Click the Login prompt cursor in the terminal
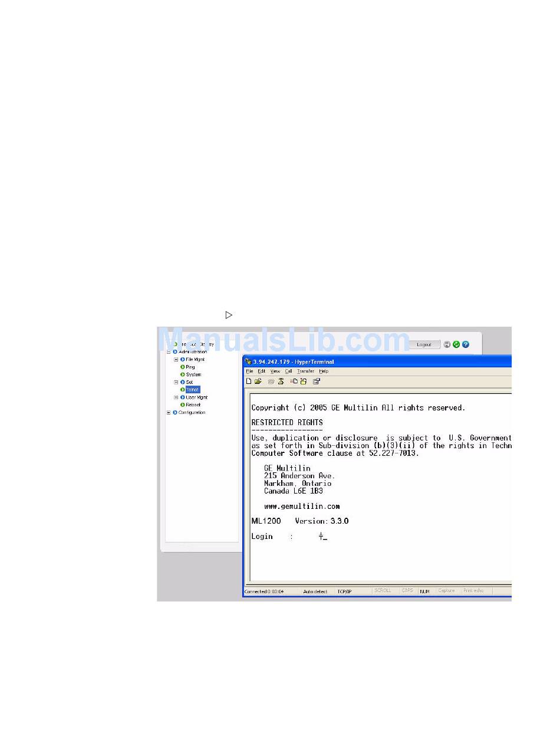This screenshot has height=743, width=560. click(322, 537)
